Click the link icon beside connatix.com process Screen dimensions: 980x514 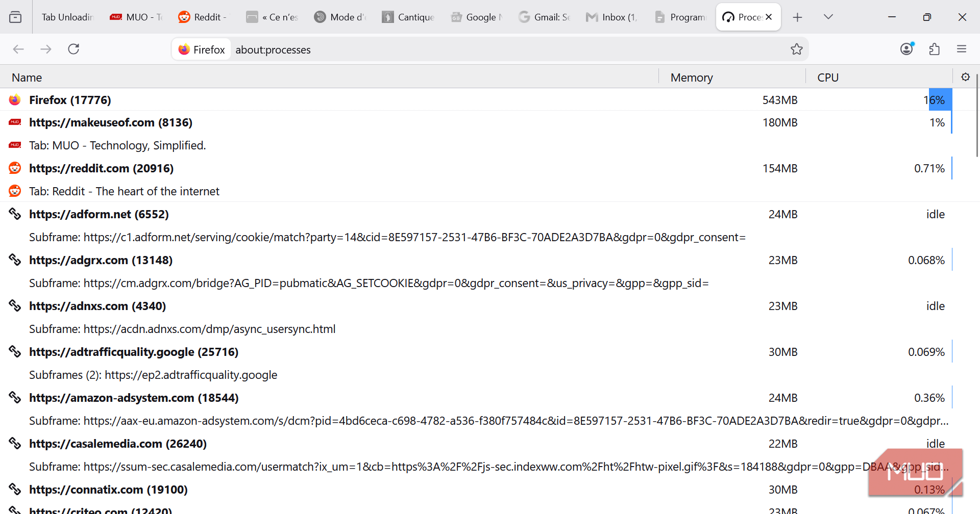click(x=15, y=489)
